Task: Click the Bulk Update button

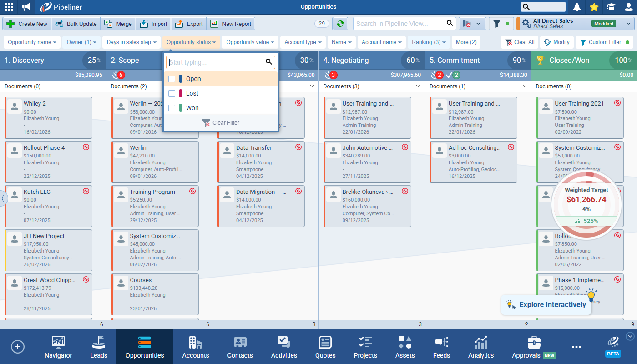Action: 76,24
